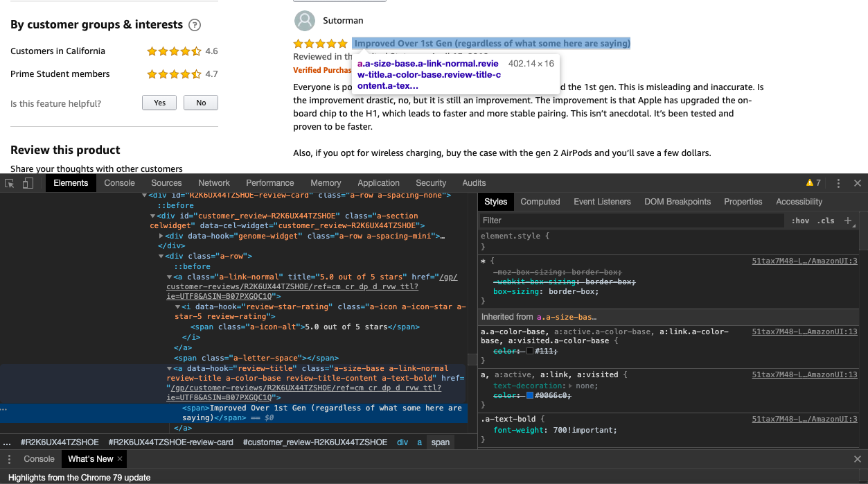This screenshot has height=484, width=868.
Task: Click the California customers star rating
Action: (x=174, y=51)
